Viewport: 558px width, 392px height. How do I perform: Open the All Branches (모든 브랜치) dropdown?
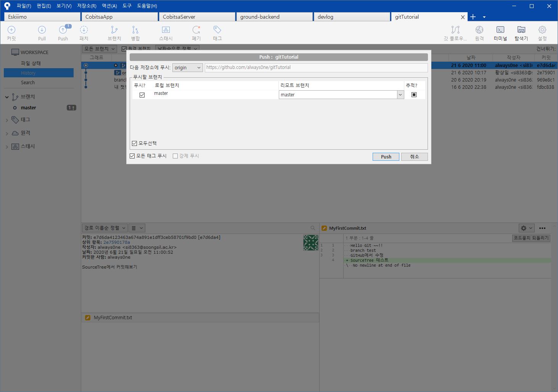[99, 49]
